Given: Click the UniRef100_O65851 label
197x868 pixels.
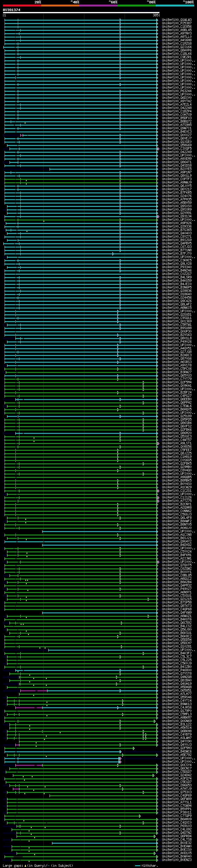Looking at the screenshot, I should (177, 690).
